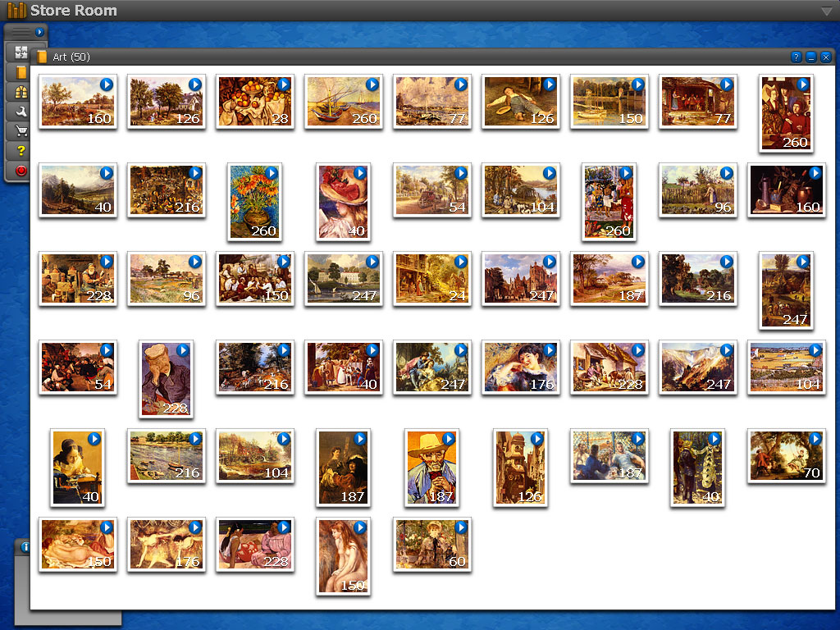
Task: Select the golden arch icon in the sidebar
Action: (x=21, y=92)
